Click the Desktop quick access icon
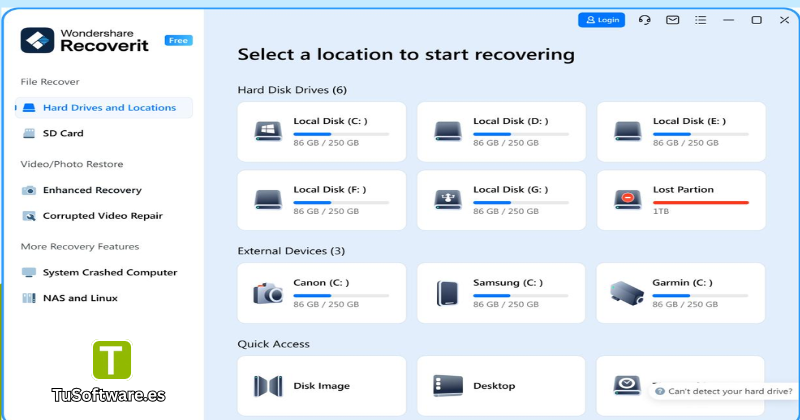800x420 pixels. [x=448, y=386]
